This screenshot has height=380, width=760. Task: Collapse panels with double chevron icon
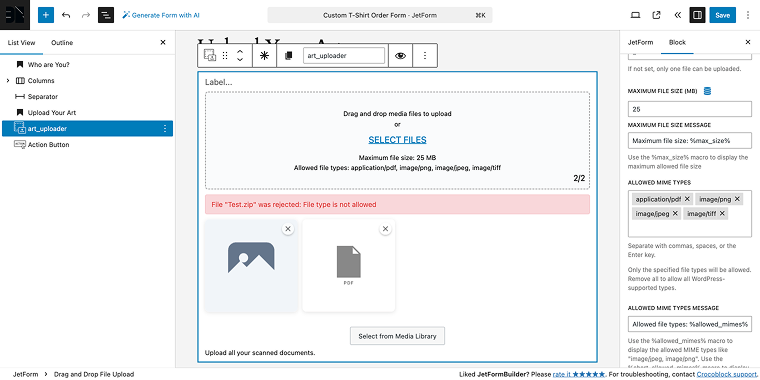pyautogui.click(x=677, y=15)
